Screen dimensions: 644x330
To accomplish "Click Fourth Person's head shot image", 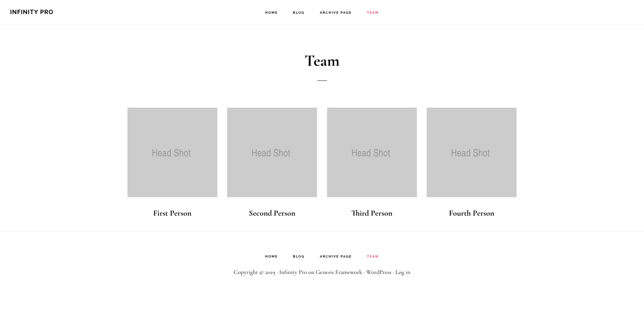I will click(x=471, y=152).
